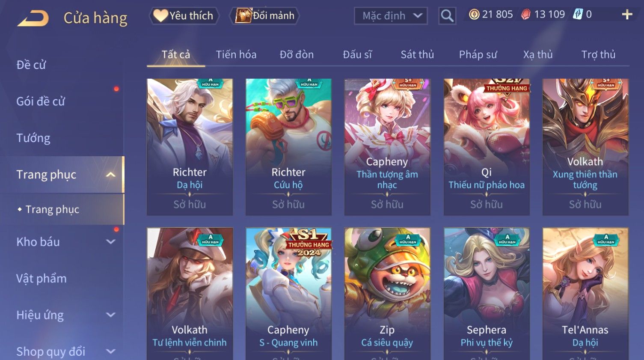The image size is (644, 360).
Task: Tap the plus icon to add currency
Action: 627,15
